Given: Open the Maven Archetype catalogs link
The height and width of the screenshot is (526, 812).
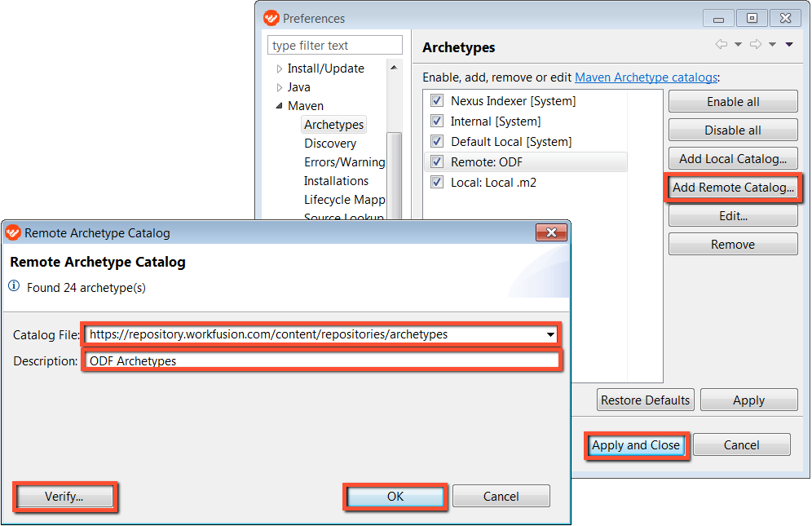Looking at the screenshot, I should pos(646,77).
